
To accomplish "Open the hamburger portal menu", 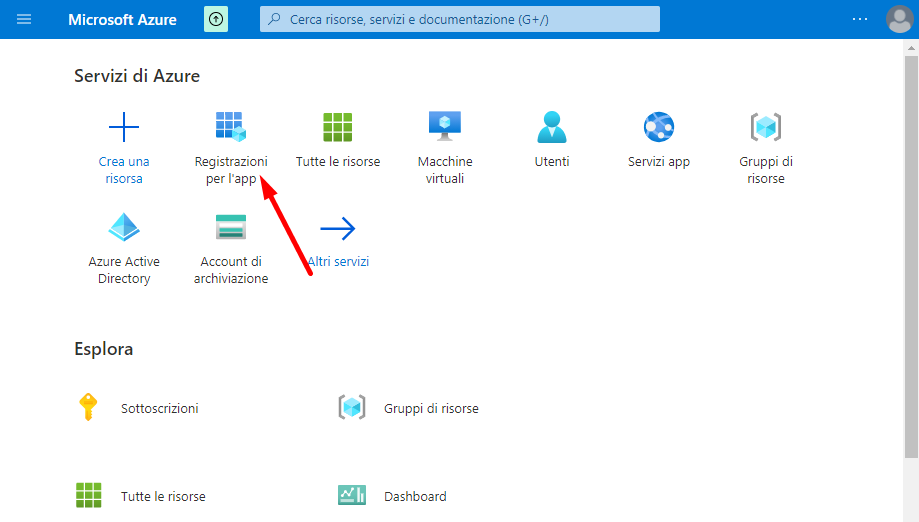I will point(24,19).
